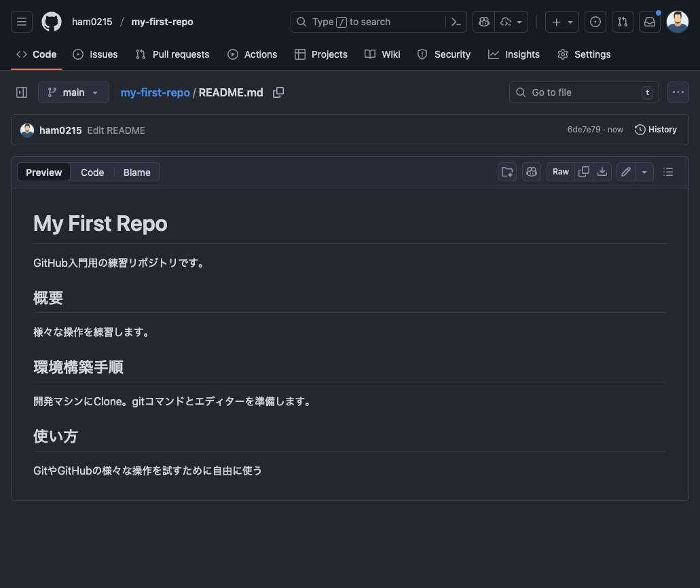The height and width of the screenshot is (588, 700).
Task: Copy the README.md file path
Action: [278, 92]
